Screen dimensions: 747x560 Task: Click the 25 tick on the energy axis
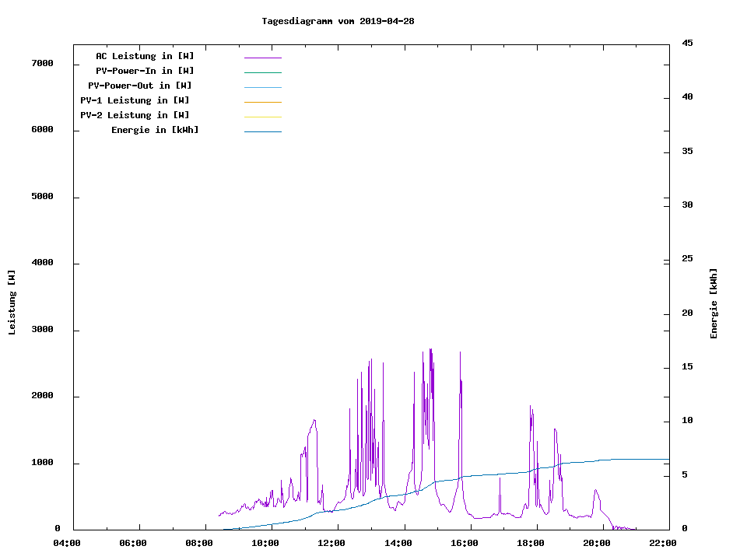[x=687, y=259]
